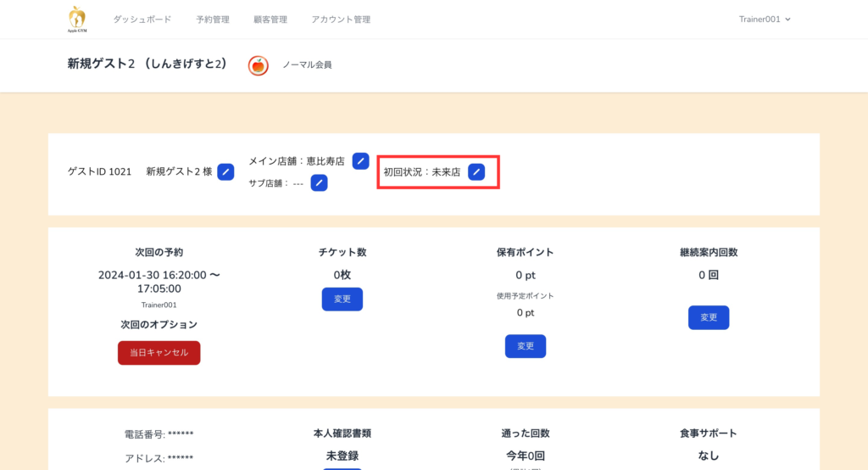The height and width of the screenshot is (470, 868).
Task: Edit guest name 新規ゲスト2 様 pencil icon
Action: (225, 172)
